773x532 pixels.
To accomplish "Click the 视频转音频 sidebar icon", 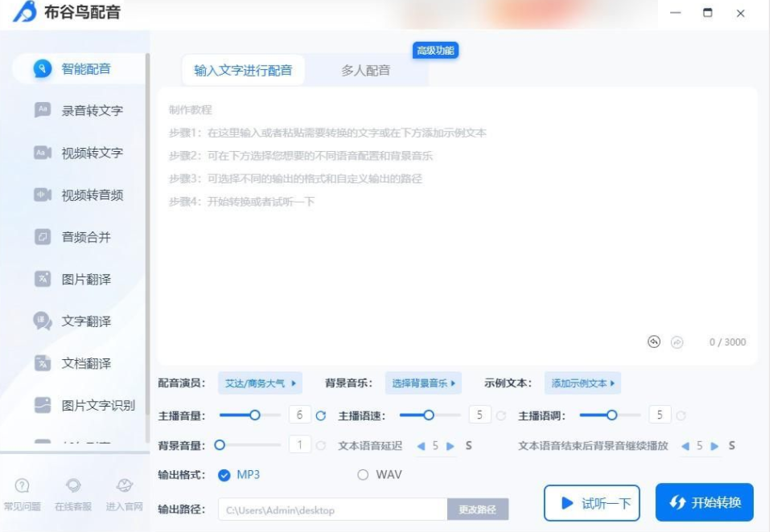I will point(43,194).
